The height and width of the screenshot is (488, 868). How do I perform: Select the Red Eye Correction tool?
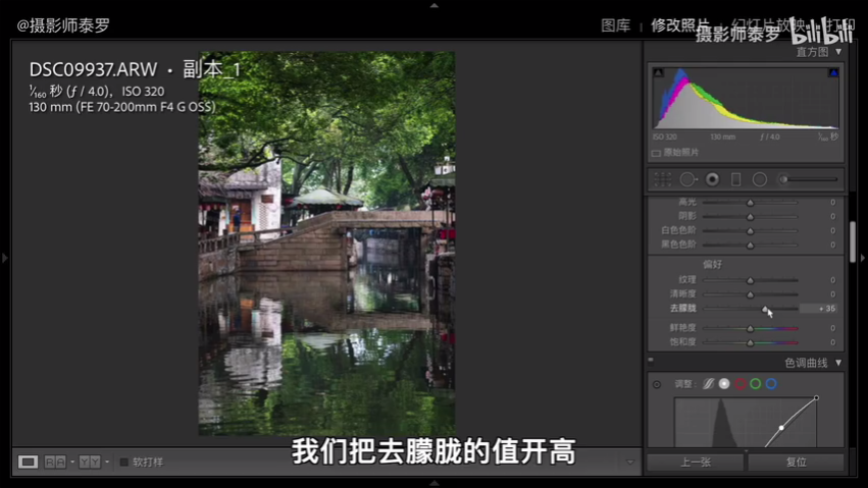(712, 180)
